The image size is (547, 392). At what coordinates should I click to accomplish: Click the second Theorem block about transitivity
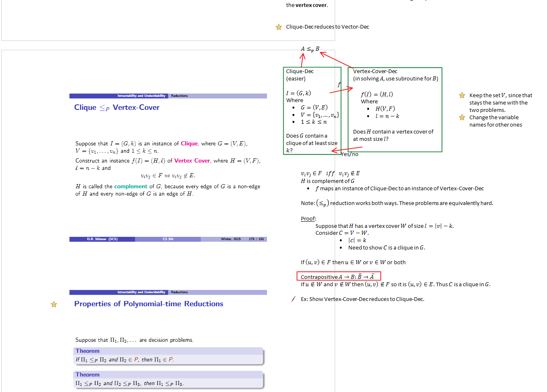(x=168, y=379)
